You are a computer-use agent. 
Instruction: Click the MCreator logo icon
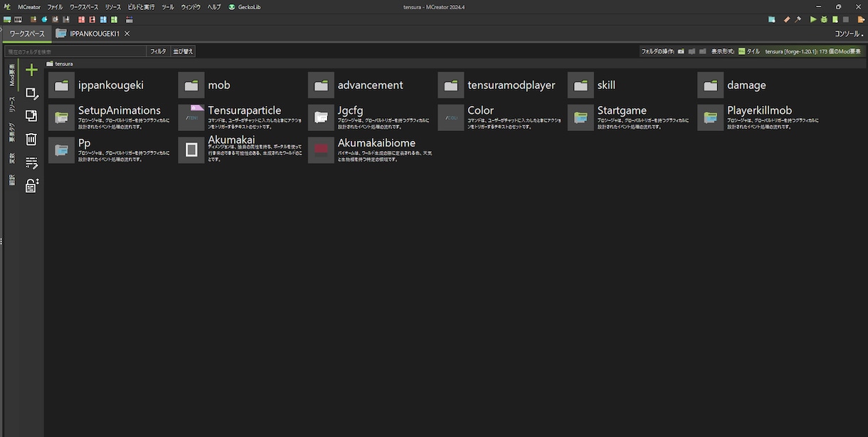point(7,7)
